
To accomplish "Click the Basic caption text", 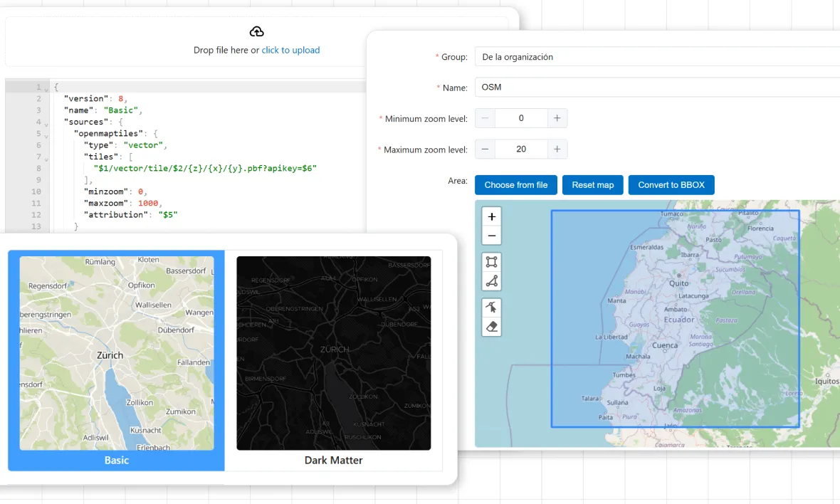I will point(116,460).
